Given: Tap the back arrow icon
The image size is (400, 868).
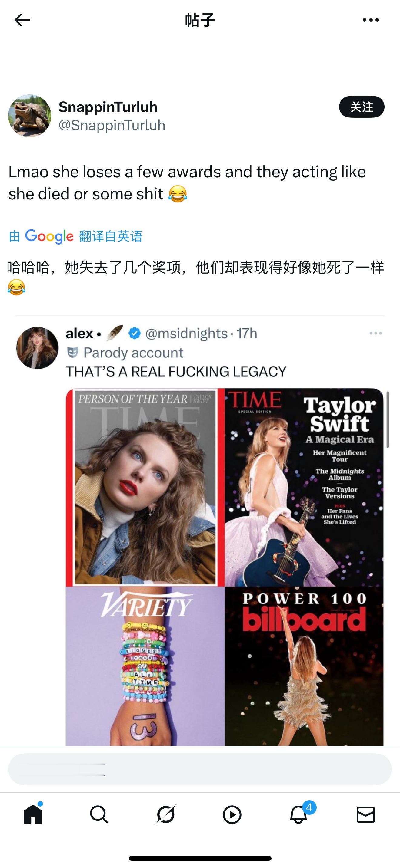Looking at the screenshot, I should pyautogui.click(x=22, y=20).
